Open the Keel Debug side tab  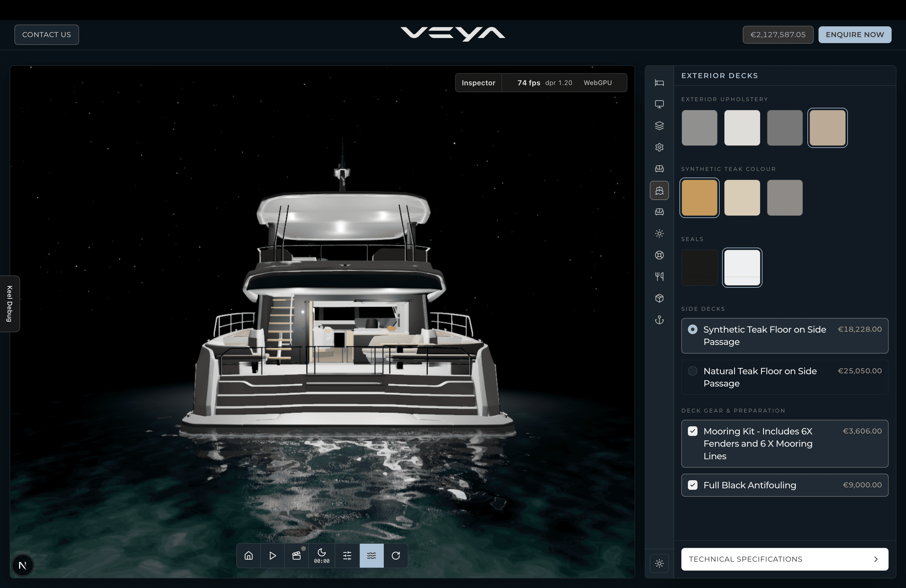10,304
